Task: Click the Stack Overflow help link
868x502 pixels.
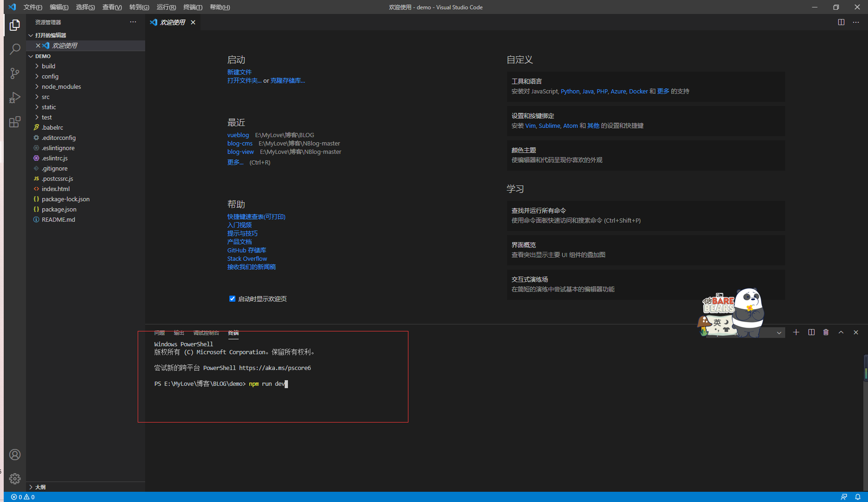Action: coord(247,258)
